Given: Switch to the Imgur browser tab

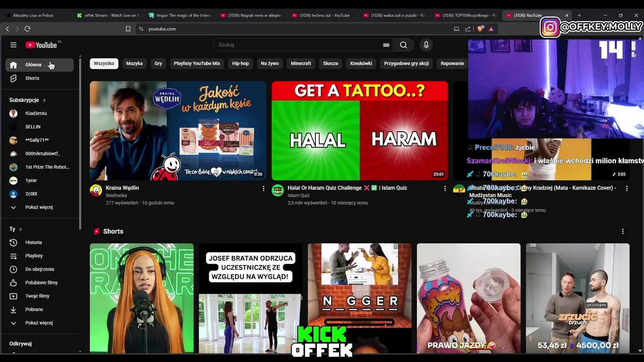Looking at the screenshot, I should click(180, 15).
